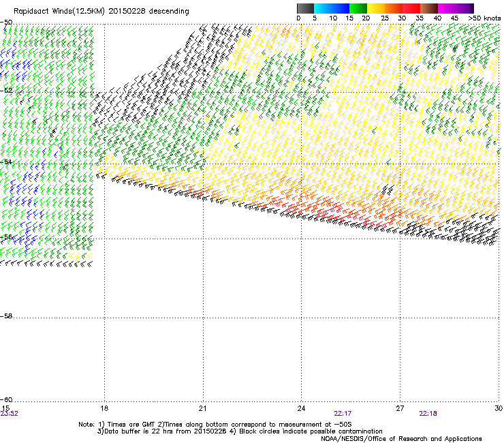504x443 pixels.
Task: Click the '24' longitude axis label
Action: pos(301,408)
